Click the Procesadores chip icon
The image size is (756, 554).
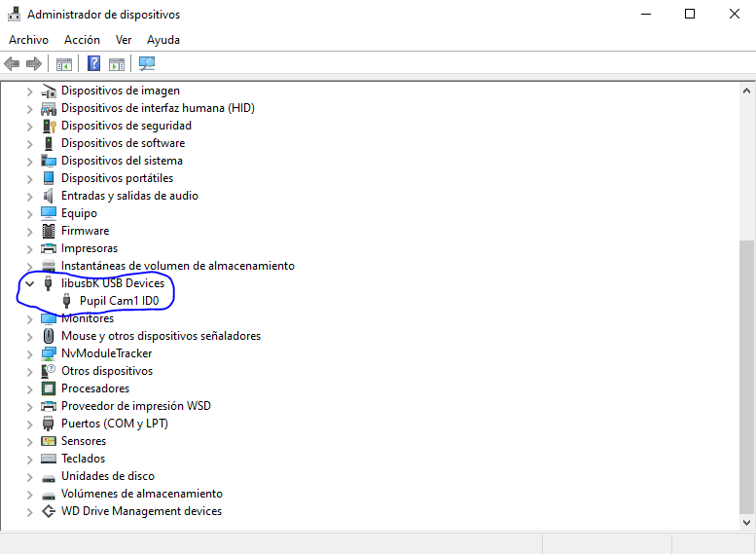[49, 388]
